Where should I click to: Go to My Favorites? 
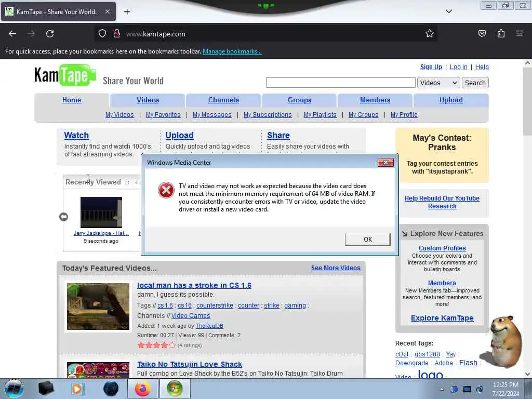163,115
